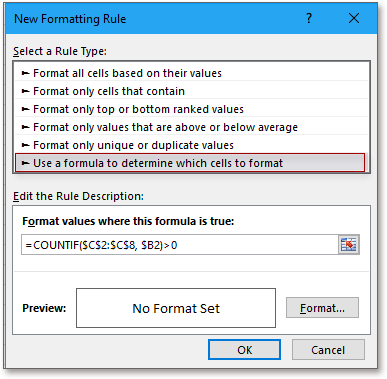The width and height of the screenshot is (387, 379).
Task: Click the 'Edit the Rule Description:' label
Action: pyautogui.click(x=78, y=196)
